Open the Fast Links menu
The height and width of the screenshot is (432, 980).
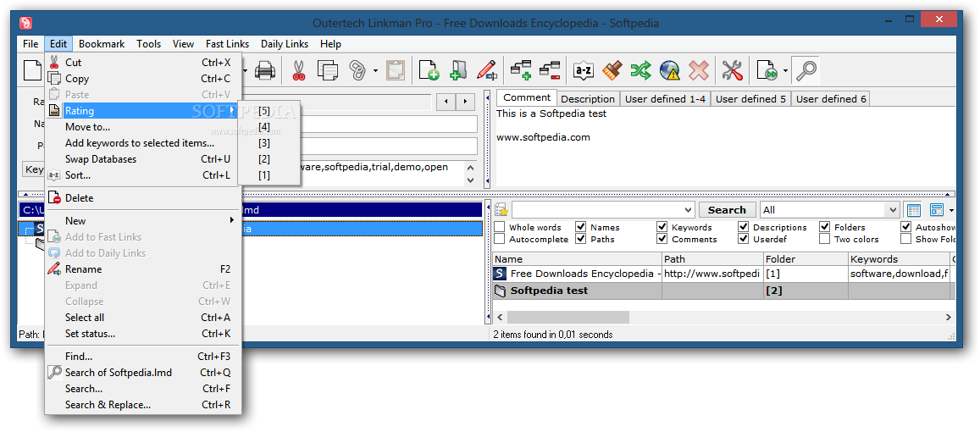[x=228, y=44]
